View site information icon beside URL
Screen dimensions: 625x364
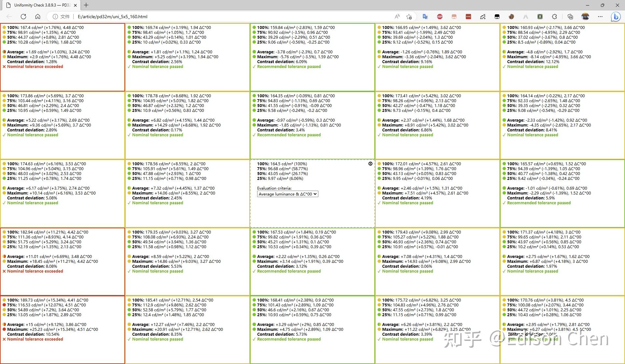[55, 17]
